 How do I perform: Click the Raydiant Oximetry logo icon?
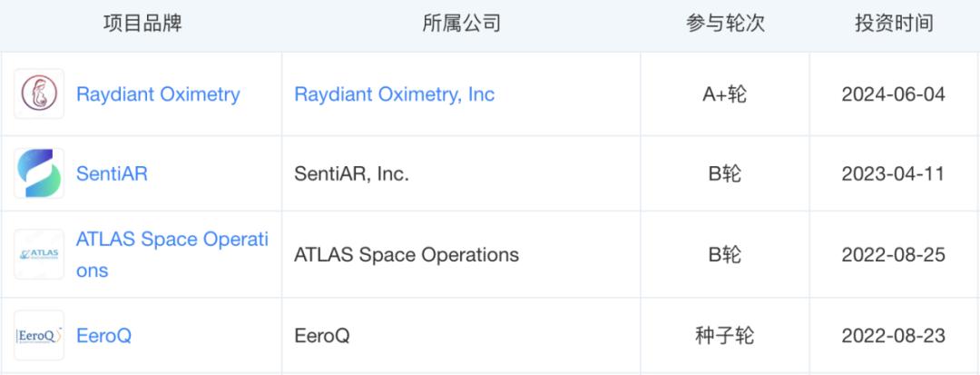(x=39, y=94)
